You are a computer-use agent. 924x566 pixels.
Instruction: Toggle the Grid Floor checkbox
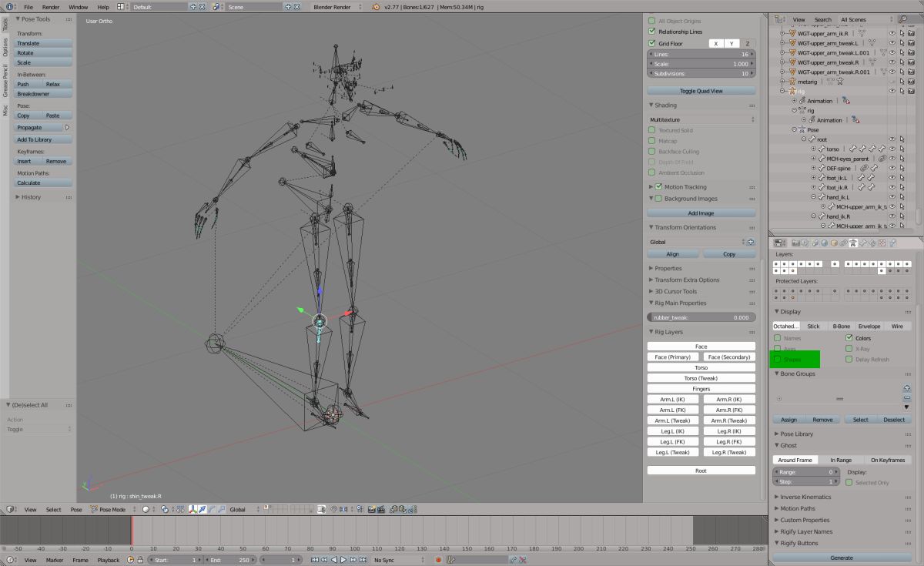[652, 44]
